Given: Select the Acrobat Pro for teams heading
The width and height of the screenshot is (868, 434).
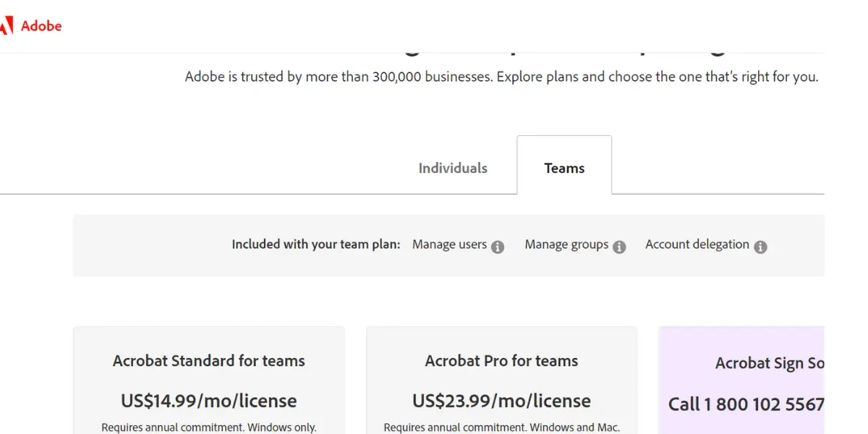Looking at the screenshot, I should tap(502, 361).
